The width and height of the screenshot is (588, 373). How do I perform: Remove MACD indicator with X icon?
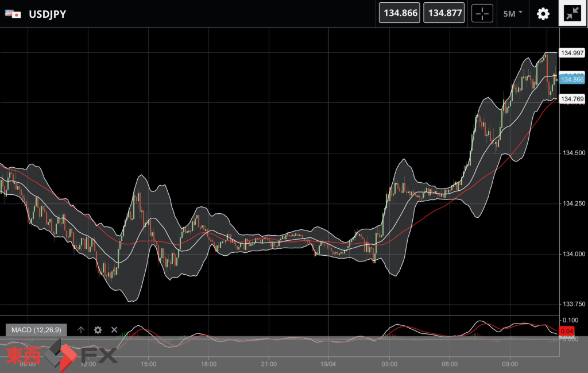[114, 330]
